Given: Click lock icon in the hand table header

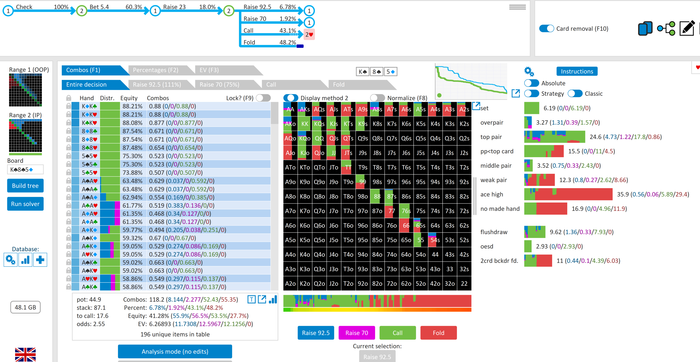Looking at the screenshot, I should pos(68,98).
